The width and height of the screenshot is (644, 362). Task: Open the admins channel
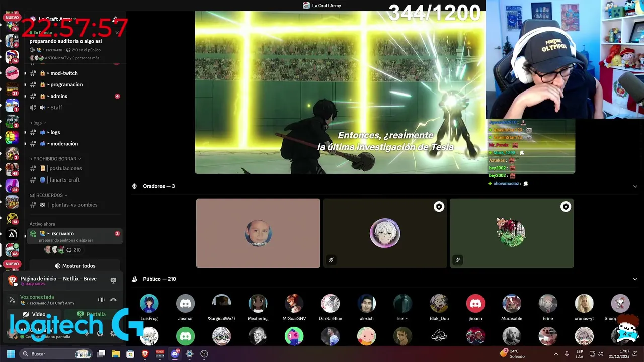(74, 96)
